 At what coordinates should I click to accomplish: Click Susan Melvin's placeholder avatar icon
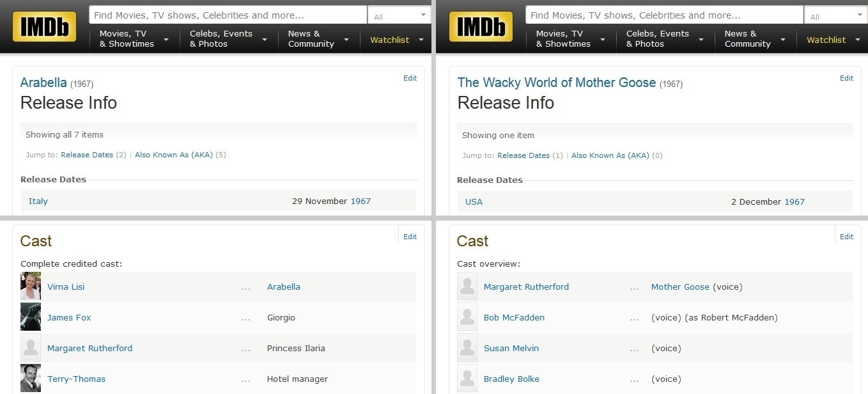point(467,348)
